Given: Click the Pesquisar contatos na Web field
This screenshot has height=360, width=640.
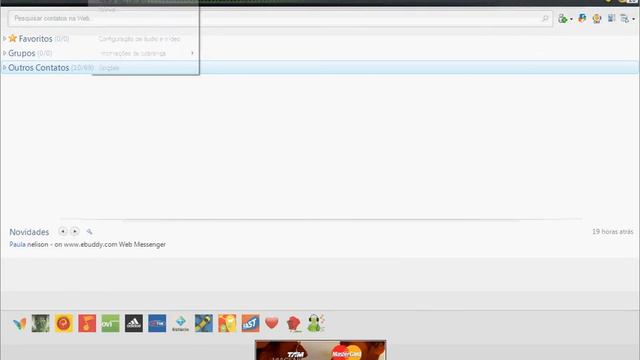Looking at the screenshot, I should 280,18.
